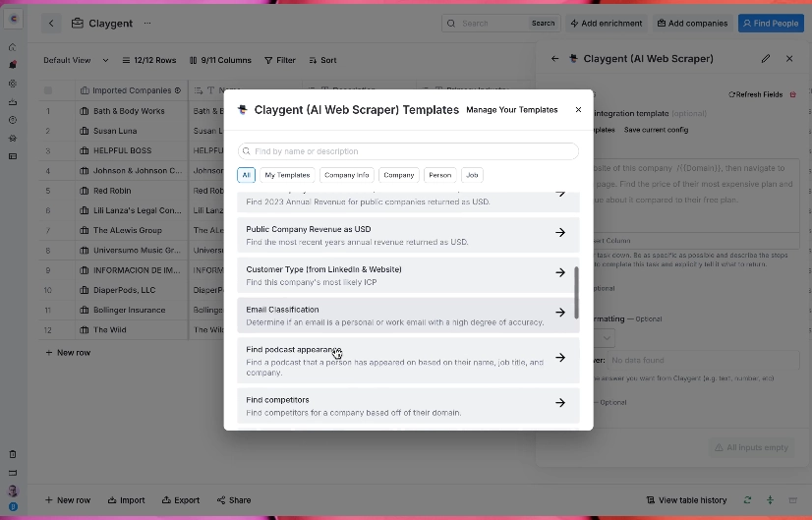Open the Filter options
The height and width of the screenshot is (520, 812).
click(280, 60)
